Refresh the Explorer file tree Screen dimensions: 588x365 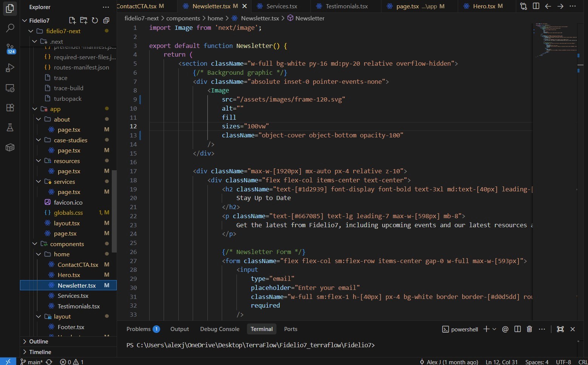[x=95, y=20]
